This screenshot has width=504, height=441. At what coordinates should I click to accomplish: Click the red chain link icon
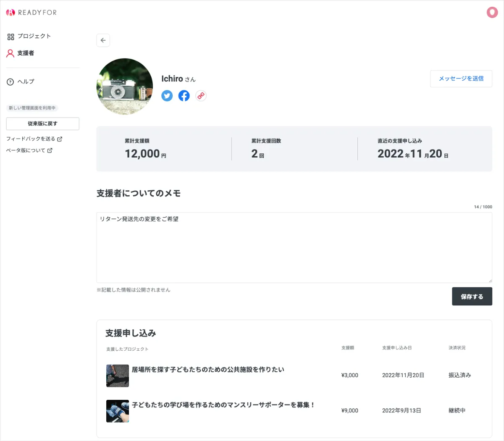201,96
